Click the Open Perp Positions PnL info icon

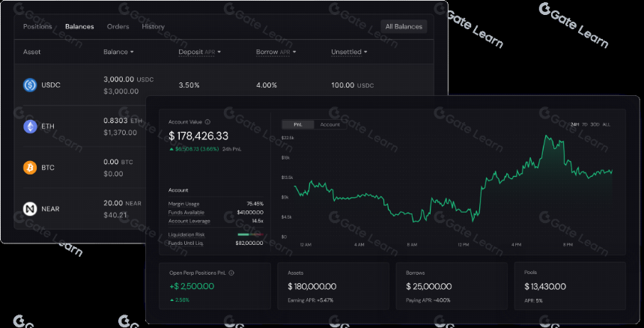(x=231, y=273)
